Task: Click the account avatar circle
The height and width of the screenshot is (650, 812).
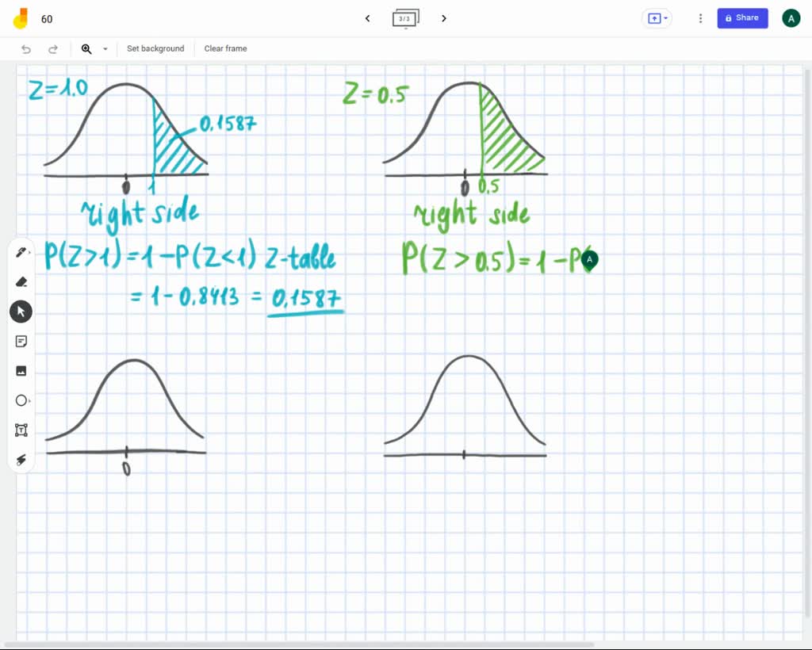Action: pyautogui.click(x=791, y=17)
